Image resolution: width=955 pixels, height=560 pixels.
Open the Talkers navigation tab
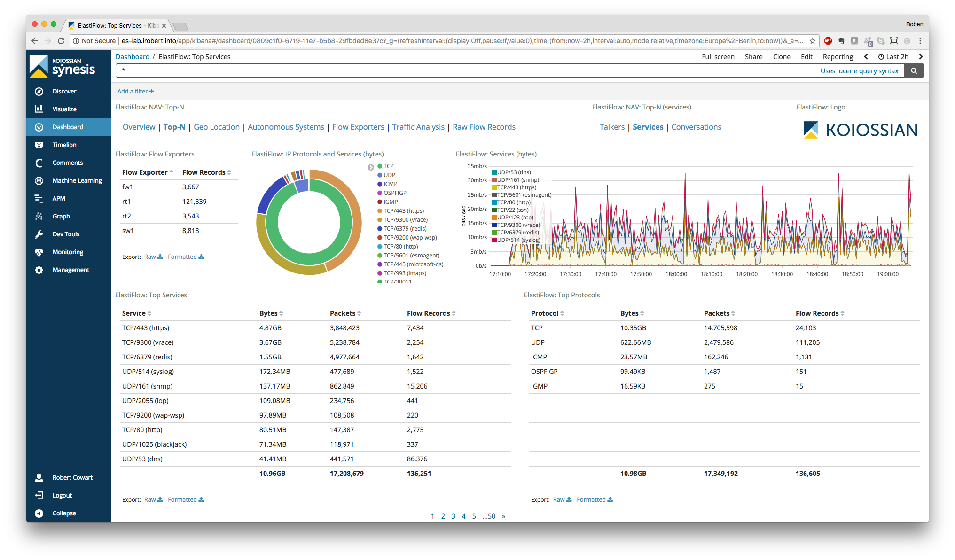[x=612, y=127]
